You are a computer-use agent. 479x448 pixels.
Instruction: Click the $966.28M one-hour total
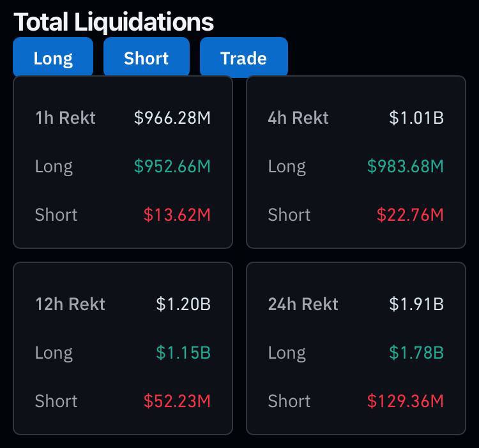[x=172, y=118]
